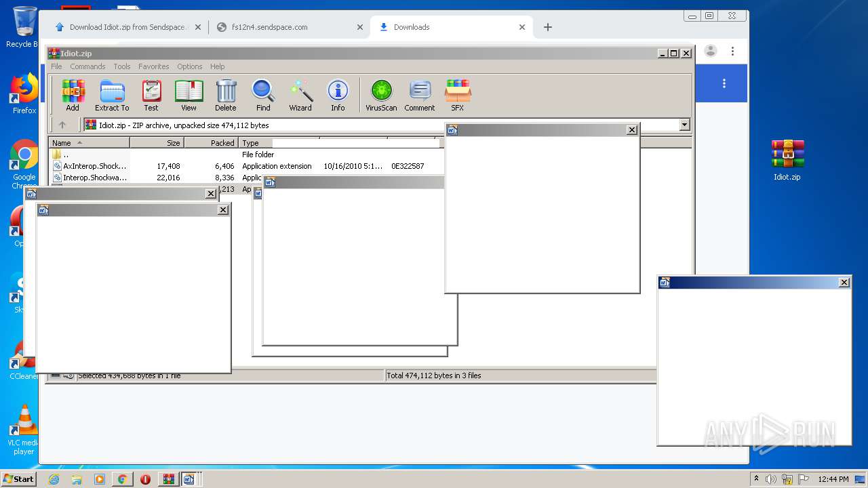Click the up-one-level arrow in WinRAR
The width and height of the screenshot is (868, 488).
62,125
